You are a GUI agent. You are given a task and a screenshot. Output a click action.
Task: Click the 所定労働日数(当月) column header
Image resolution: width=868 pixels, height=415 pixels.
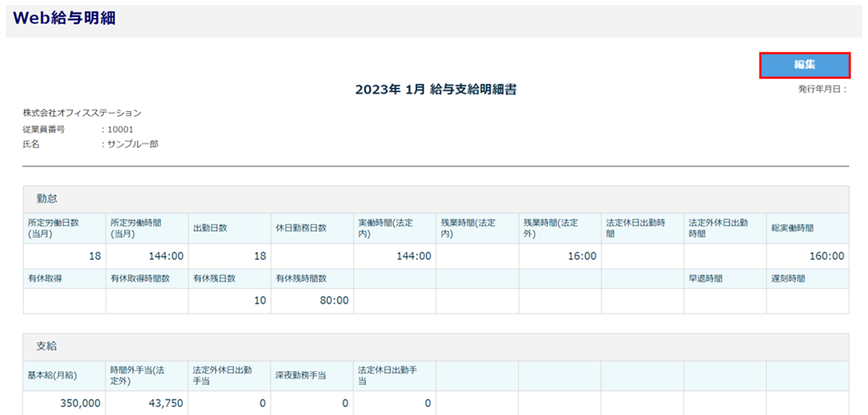pos(65,229)
